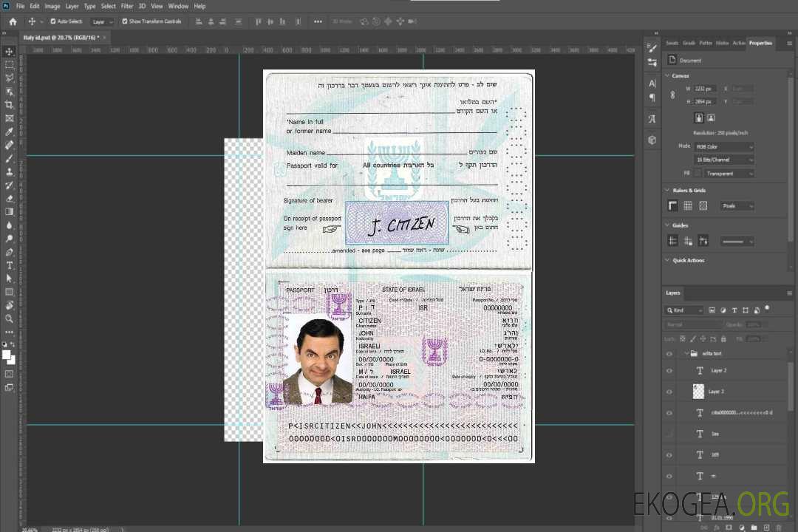This screenshot has width=798, height=532.
Task: Open the Auto-Select Layer dropdown
Action: (103, 21)
